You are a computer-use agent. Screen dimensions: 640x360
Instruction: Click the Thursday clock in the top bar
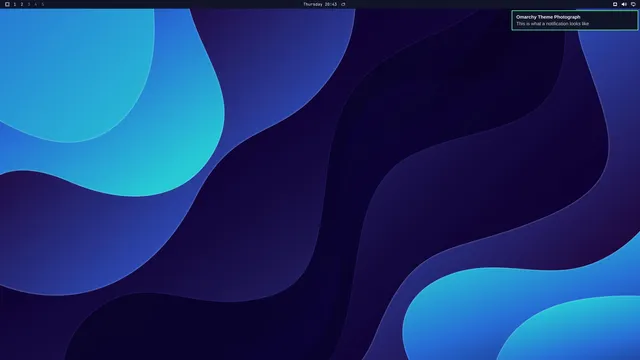pos(320,4)
